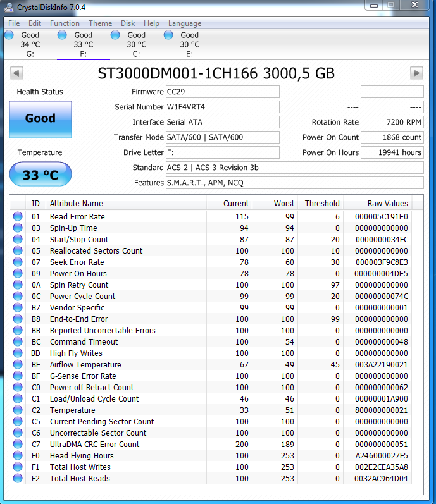Click the 33 °C temperature button
The width and height of the screenshot is (436, 504).
coord(40,175)
